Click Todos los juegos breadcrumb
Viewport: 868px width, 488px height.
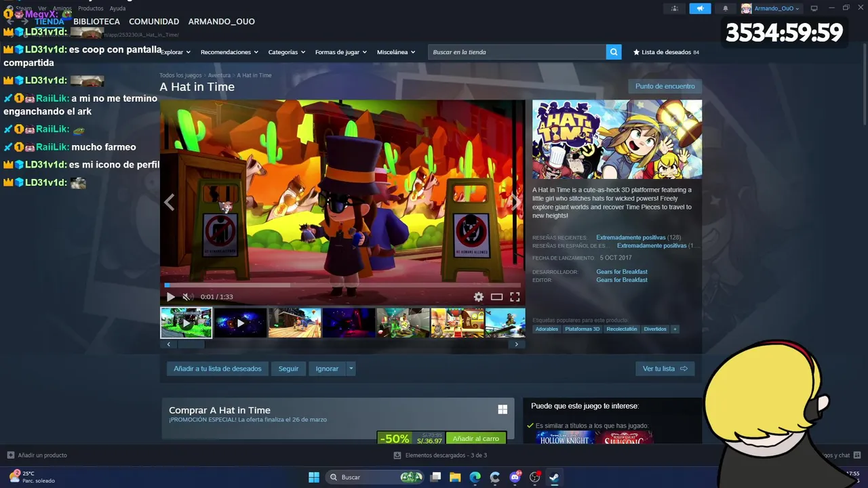[x=180, y=75]
